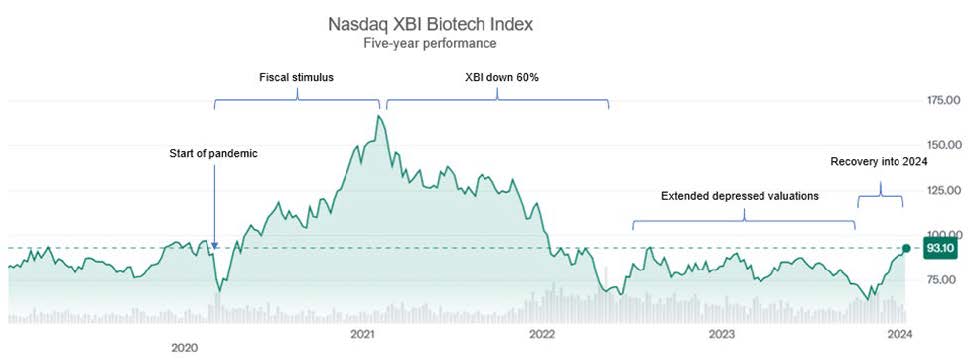
Task: Click the 2022 label on the time axis
Action: coord(543,335)
